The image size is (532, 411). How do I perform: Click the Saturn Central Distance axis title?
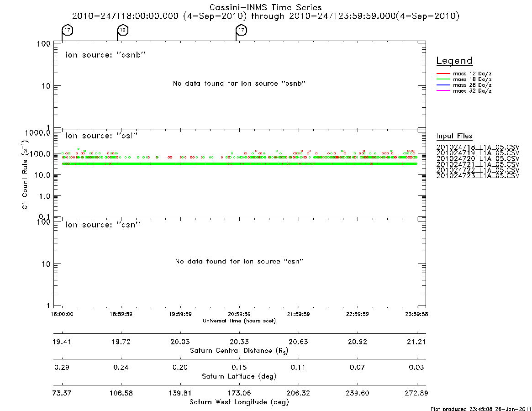pos(239,351)
